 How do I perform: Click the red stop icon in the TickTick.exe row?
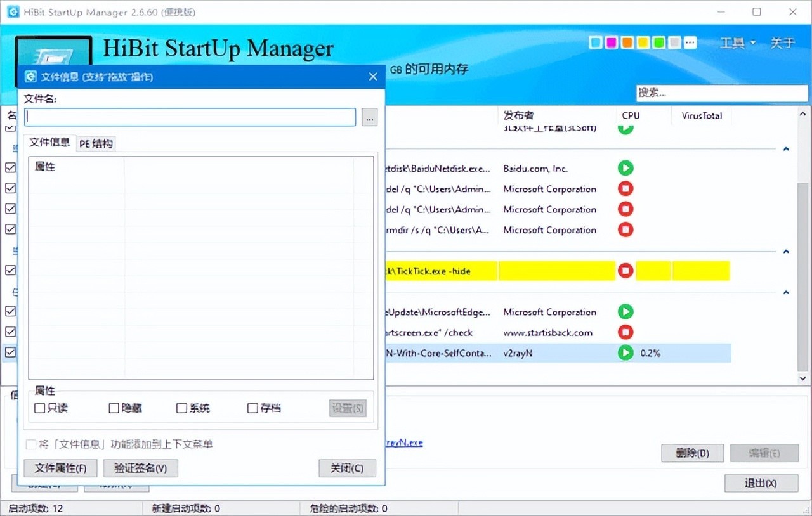(625, 271)
